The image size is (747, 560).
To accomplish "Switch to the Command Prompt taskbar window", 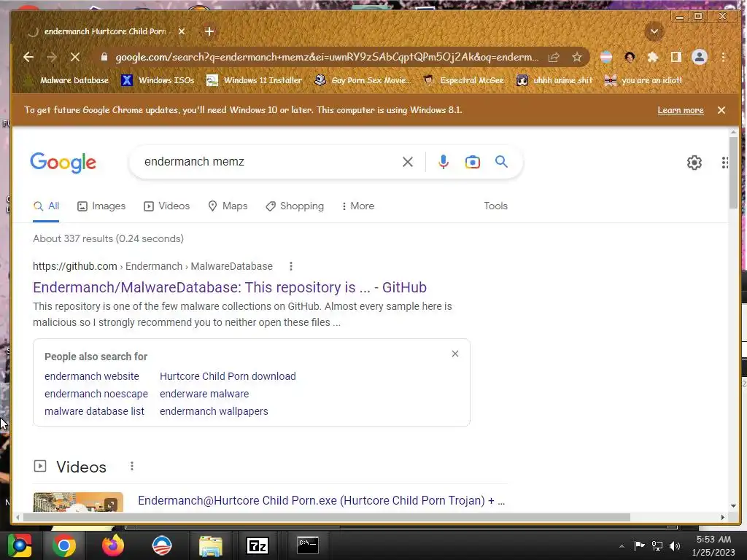I will click(x=308, y=545).
